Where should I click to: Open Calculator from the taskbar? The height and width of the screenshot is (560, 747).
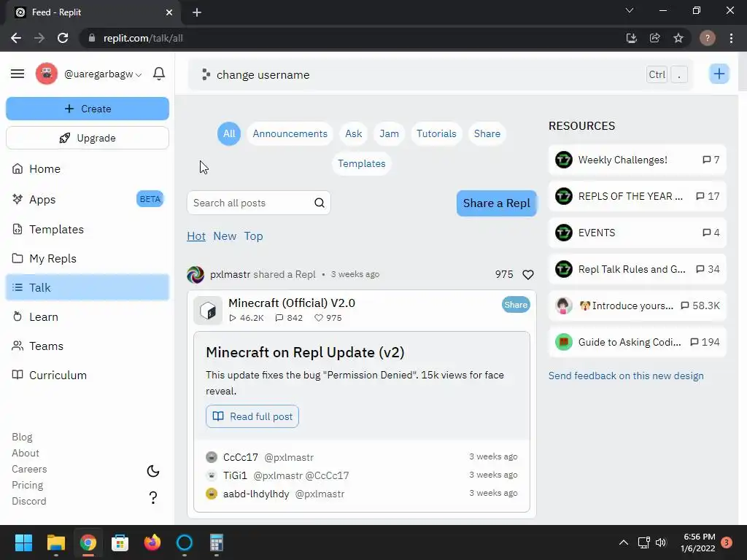click(x=217, y=542)
